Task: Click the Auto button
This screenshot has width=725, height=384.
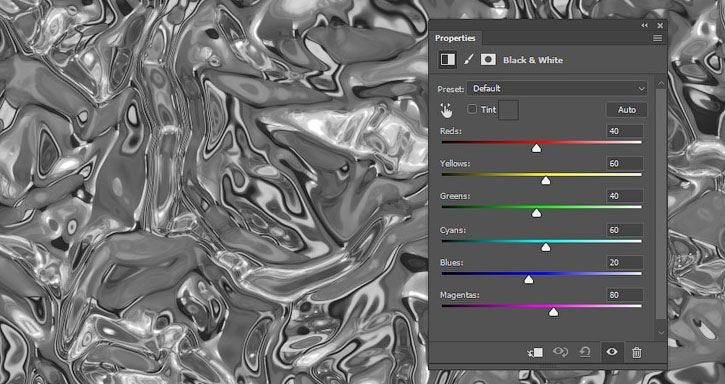Action: tap(627, 110)
